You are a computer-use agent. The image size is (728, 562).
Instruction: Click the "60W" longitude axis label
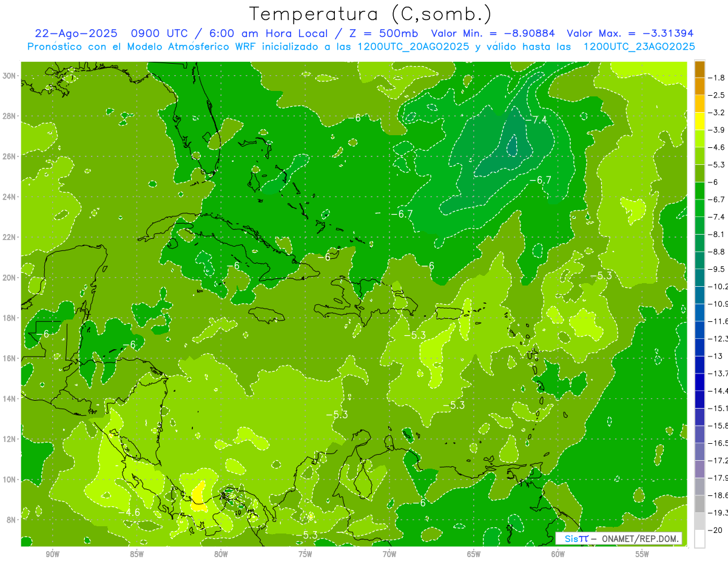coord(558,555)
